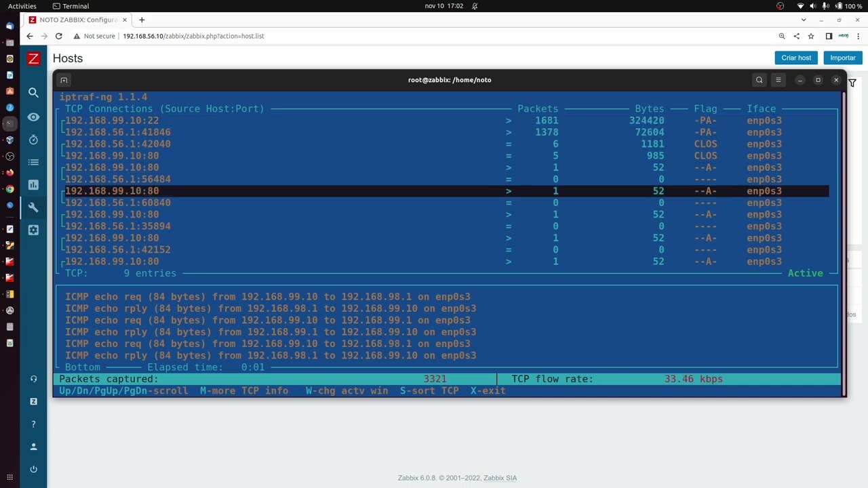Open Zabbix search in sidebar
868x488 pixels.
(x=33, y=92)
